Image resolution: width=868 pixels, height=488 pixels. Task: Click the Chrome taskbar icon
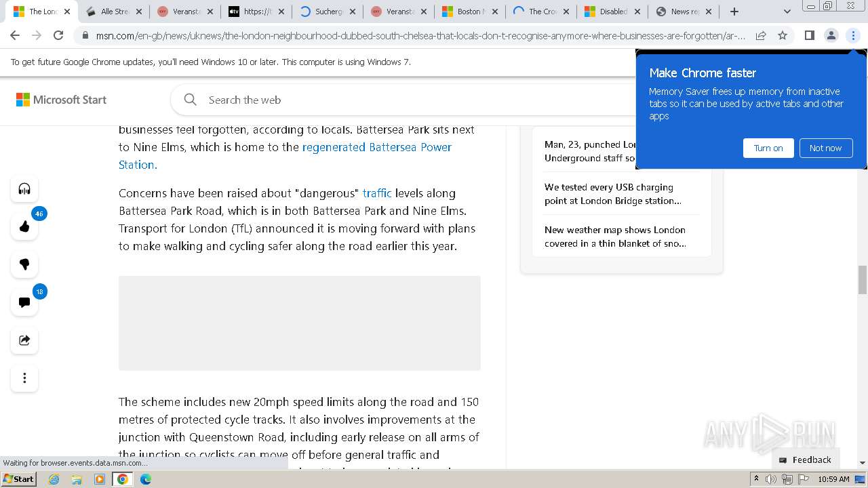click(122, 479)
